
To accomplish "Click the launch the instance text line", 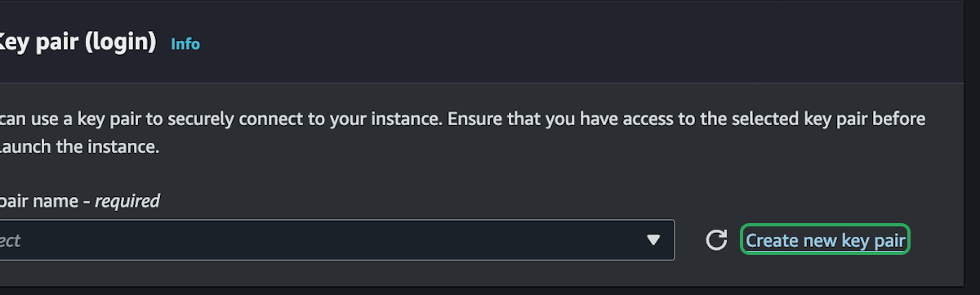I will point(78,148).
